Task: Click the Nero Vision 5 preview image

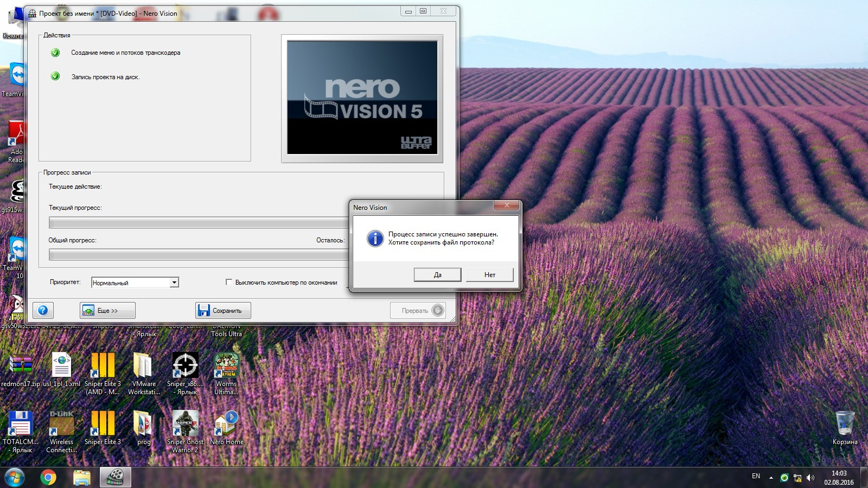Action: pyautogui.click(x=362, y=98)
